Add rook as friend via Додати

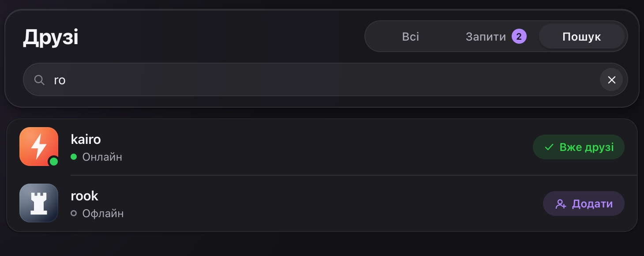(584, 203)
